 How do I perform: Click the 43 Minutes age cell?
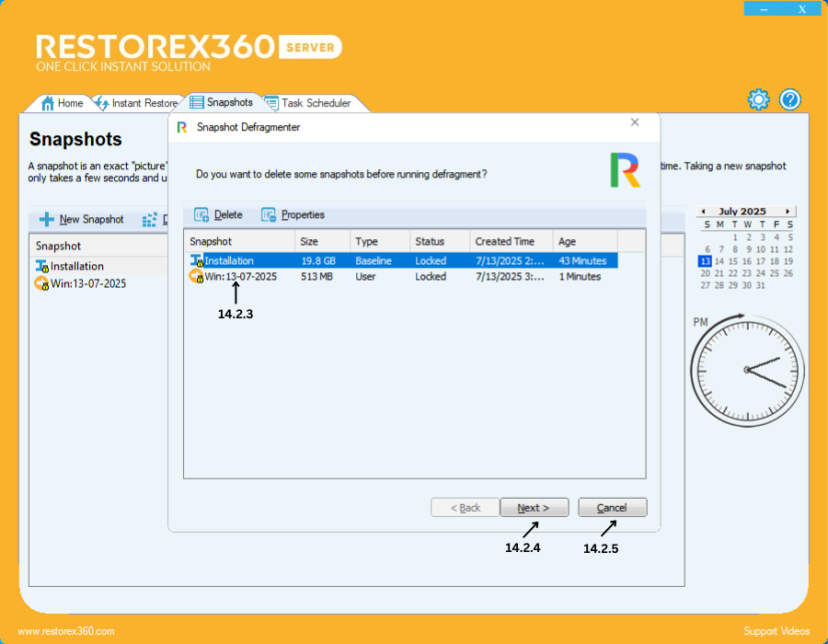[x=582, y=260]
